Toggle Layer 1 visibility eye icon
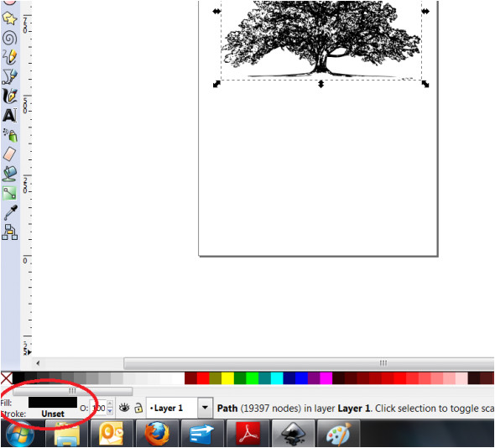495x448 pixels. coord(124,408)
